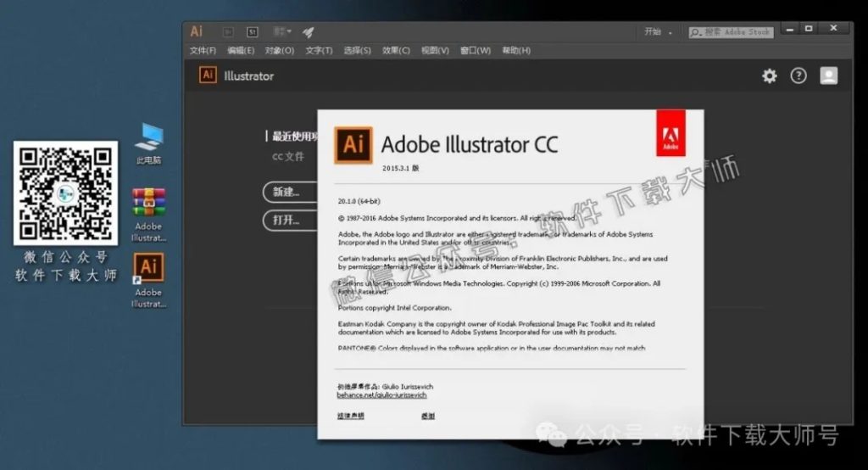Click the red Adobe logo in About dialog

click(671, 133)
